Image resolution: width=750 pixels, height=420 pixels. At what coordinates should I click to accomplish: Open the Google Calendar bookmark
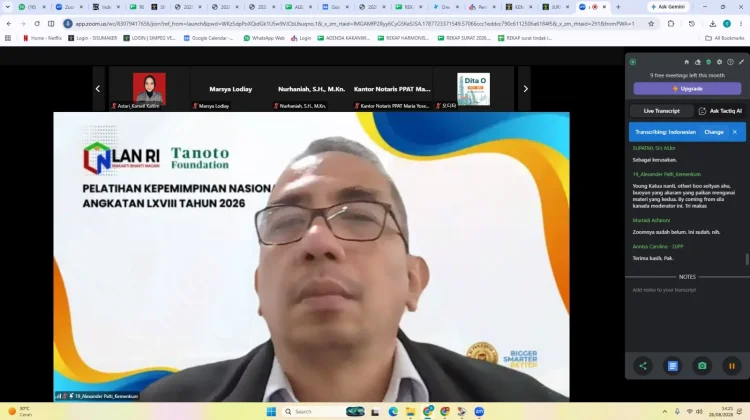click(x=209, y=38)
